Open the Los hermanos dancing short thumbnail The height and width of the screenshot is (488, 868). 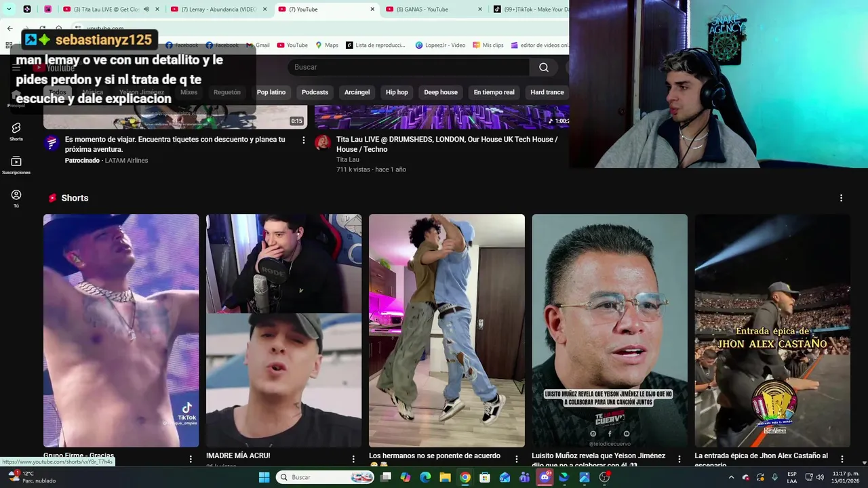pos(446,331)
